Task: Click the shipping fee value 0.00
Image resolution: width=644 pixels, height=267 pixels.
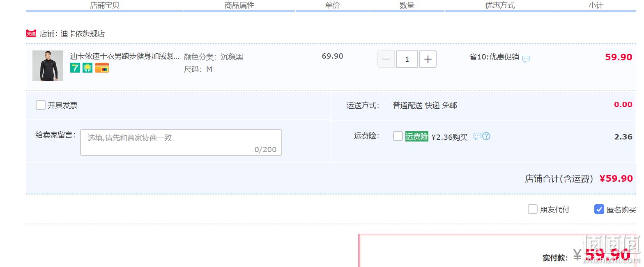Action: (x=623, y=105)
